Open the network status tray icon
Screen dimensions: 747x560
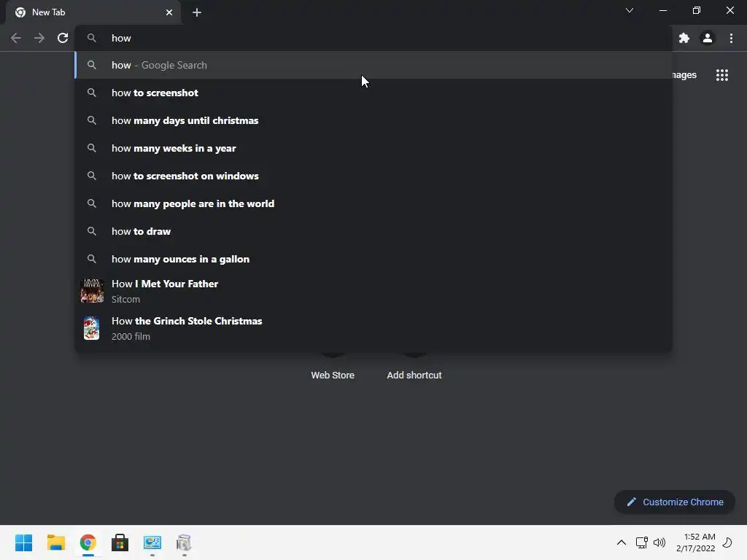pos(642,542)
